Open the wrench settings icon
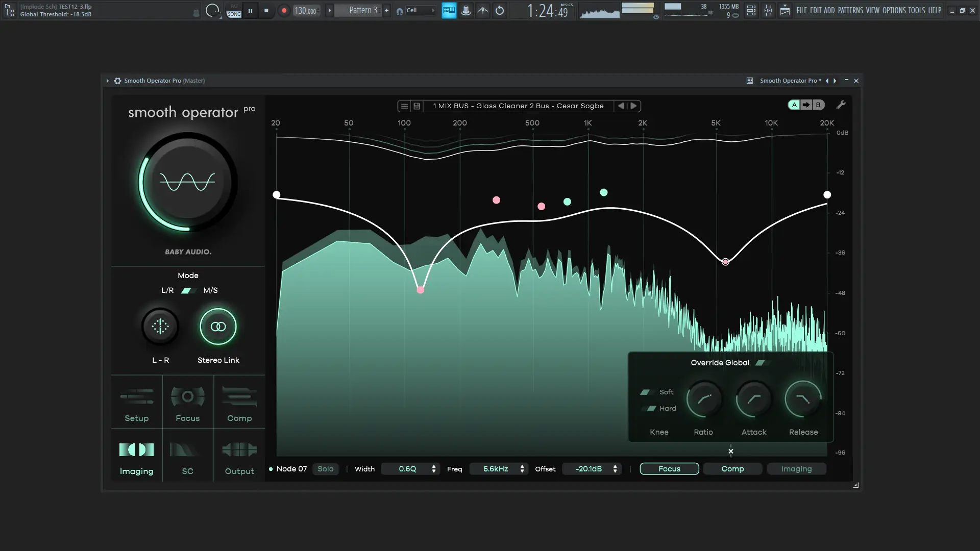 coord(841,105)
